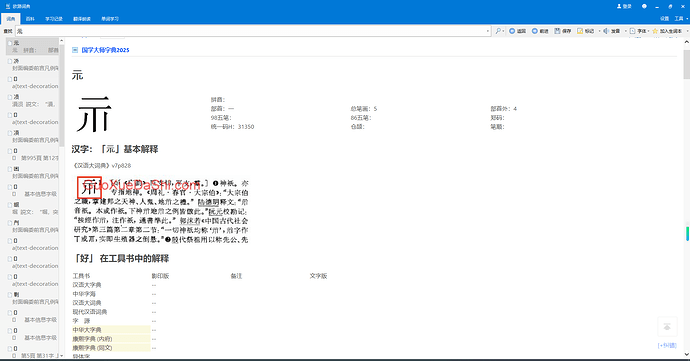
Task: Open the 设置 settings menu
Action: (664, 18)
